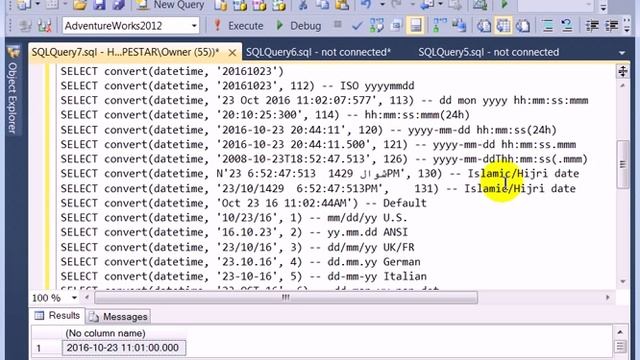Open the Object Explorer side tab
The height and width of the screenshot is (360, 640).
point(13,92)
